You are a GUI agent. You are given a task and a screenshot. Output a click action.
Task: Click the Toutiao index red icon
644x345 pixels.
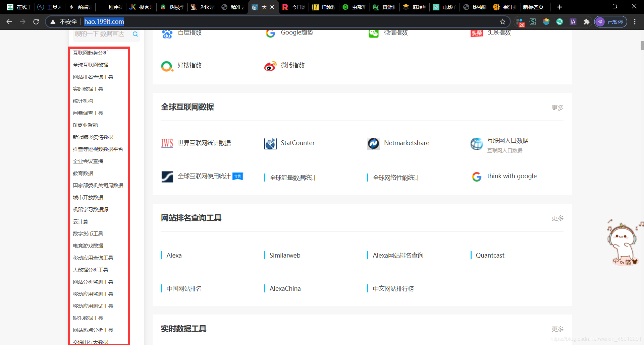click(x=477, y=33)
